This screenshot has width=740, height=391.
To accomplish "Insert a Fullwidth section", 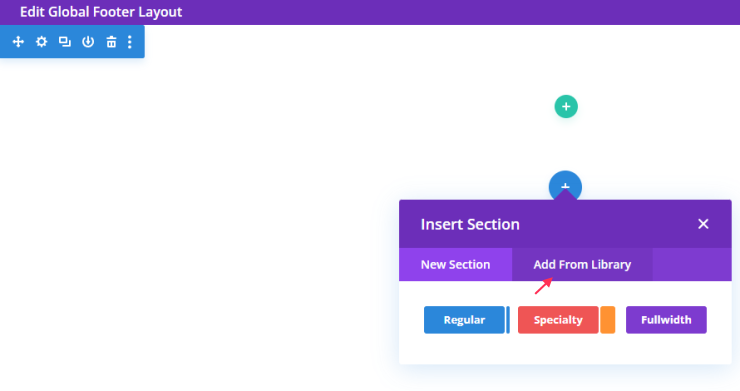I will (x=666, y=320).
